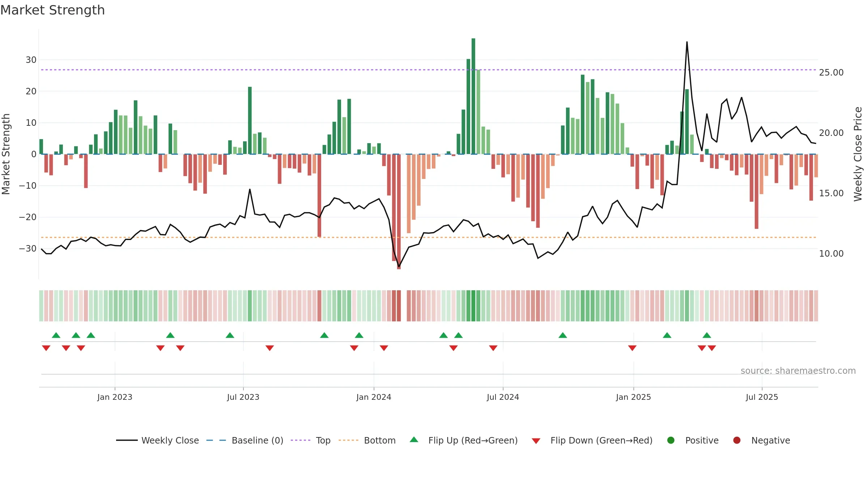This screenshot has width=868, height=488.
Task: Click the Flip Down red triangle legend icon
Action: (536, 441)
